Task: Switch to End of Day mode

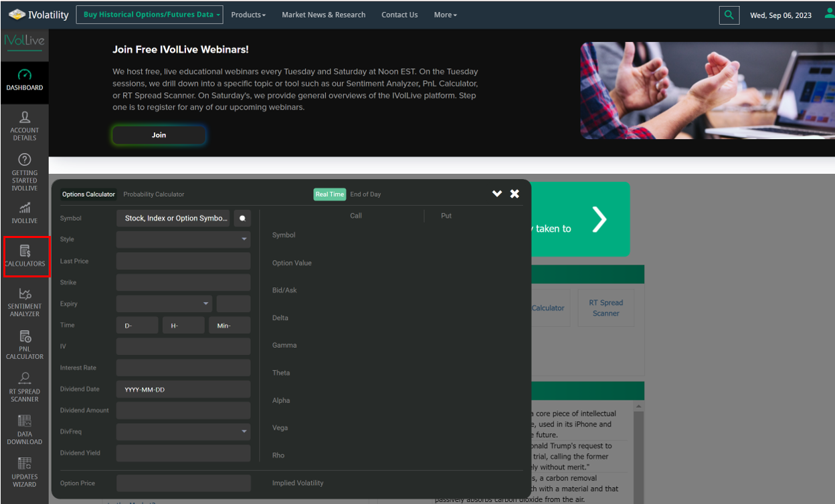Action: point(365,195)
